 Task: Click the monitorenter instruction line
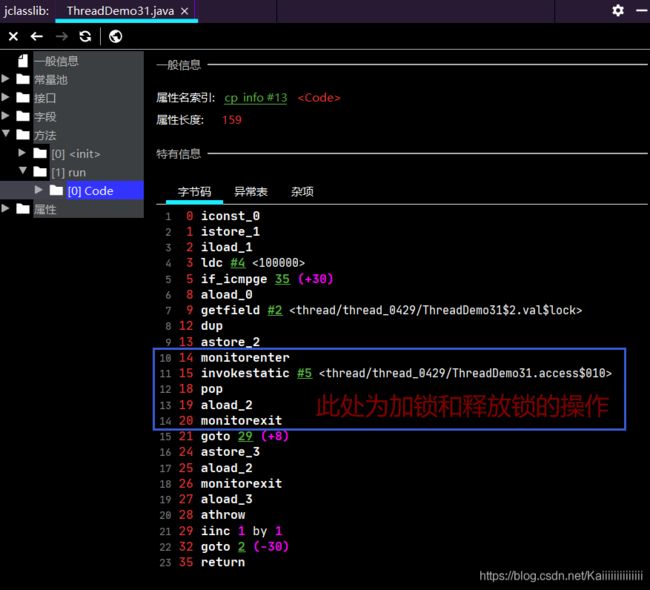point(245,357)
